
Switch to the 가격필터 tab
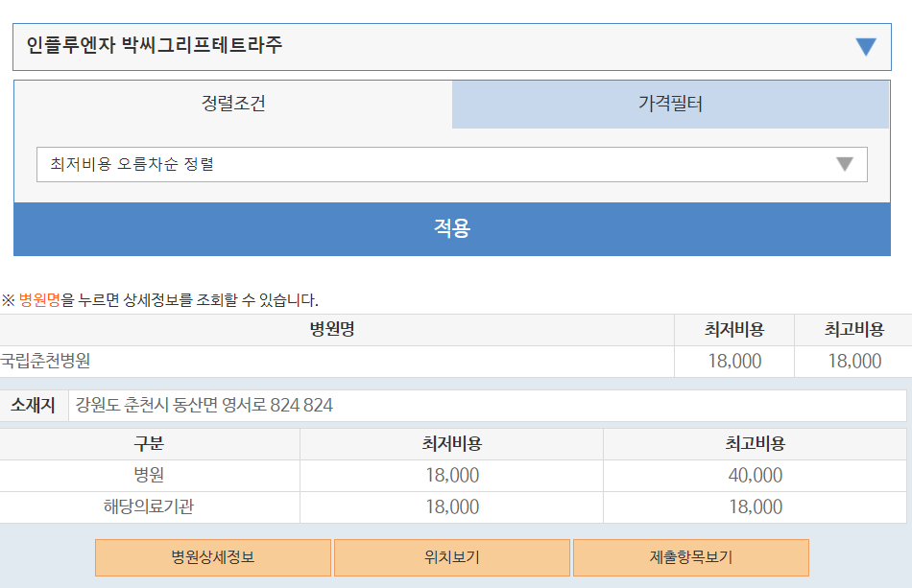[670, 104]
